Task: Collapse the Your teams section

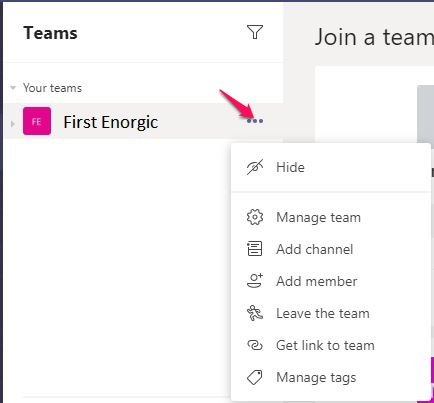Action: 13,88
